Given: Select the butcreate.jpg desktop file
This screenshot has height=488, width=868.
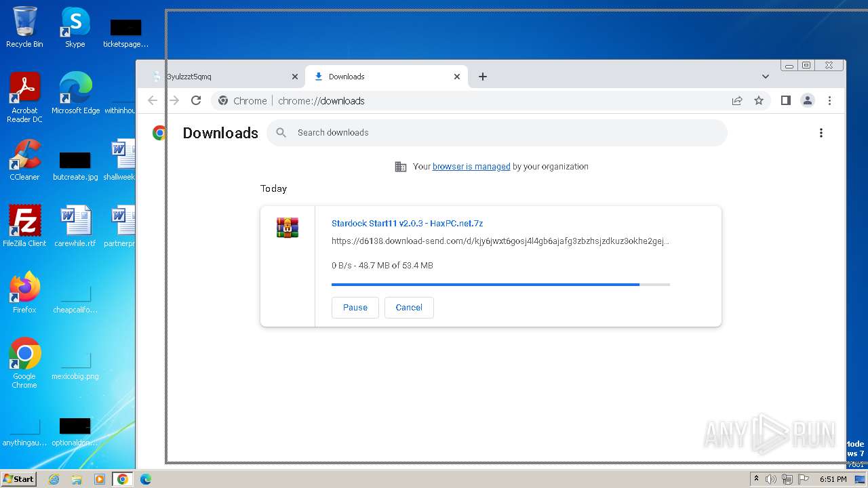Looking at the screenshot, I should click(x=75, y=166).
